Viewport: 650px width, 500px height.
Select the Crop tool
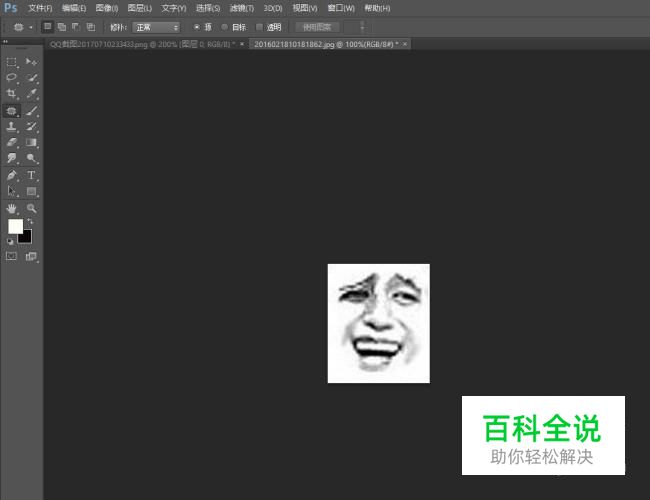[11, 94]
